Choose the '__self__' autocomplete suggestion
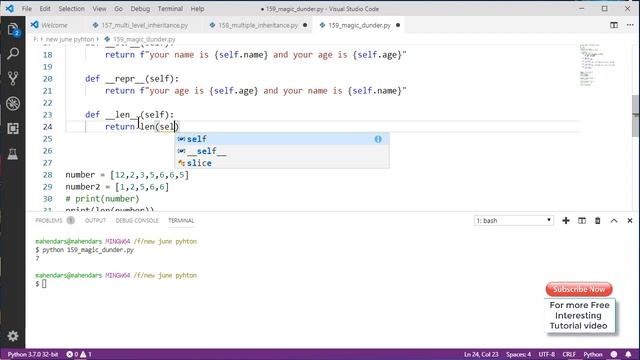640x360 pixels. click(282, 151)
